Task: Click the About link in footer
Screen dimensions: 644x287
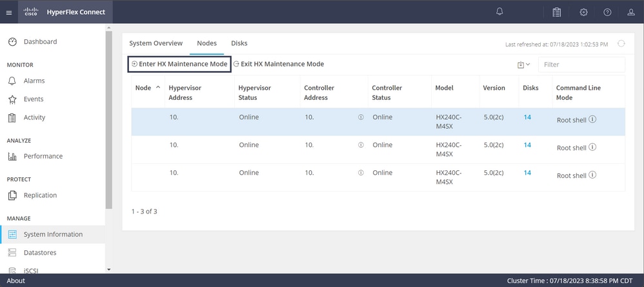Action: click(16, 281)
